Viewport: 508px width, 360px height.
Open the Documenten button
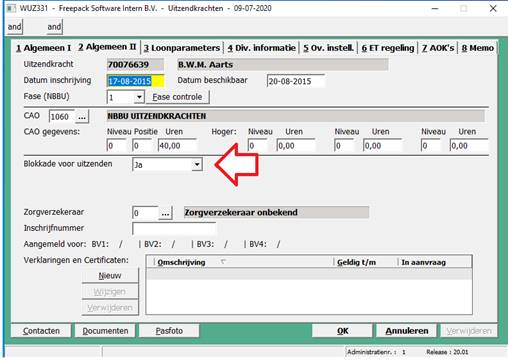[x=105, y=331]
